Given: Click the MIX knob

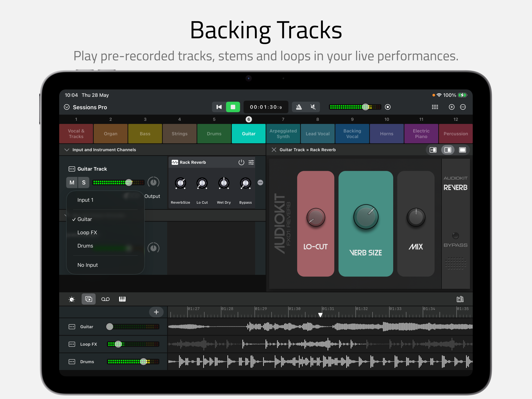Looking at the screenshot, I should (x=416, y=217).
